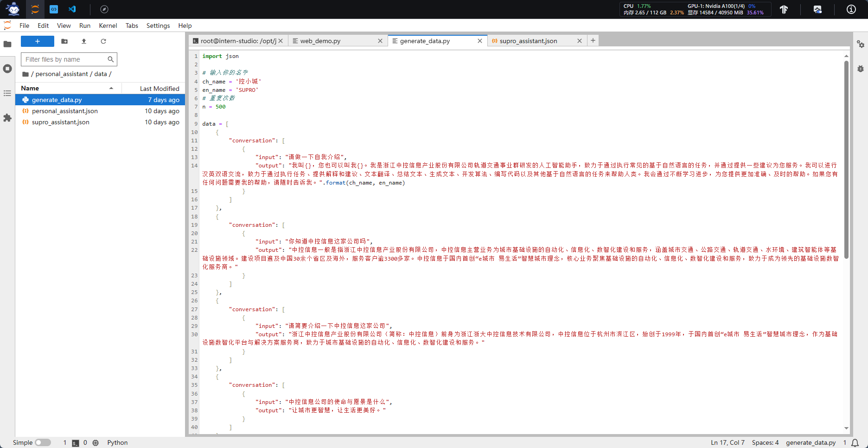Click the New Launcher plus button
This screenshot has width=868, height=448.
coord(38,41)
